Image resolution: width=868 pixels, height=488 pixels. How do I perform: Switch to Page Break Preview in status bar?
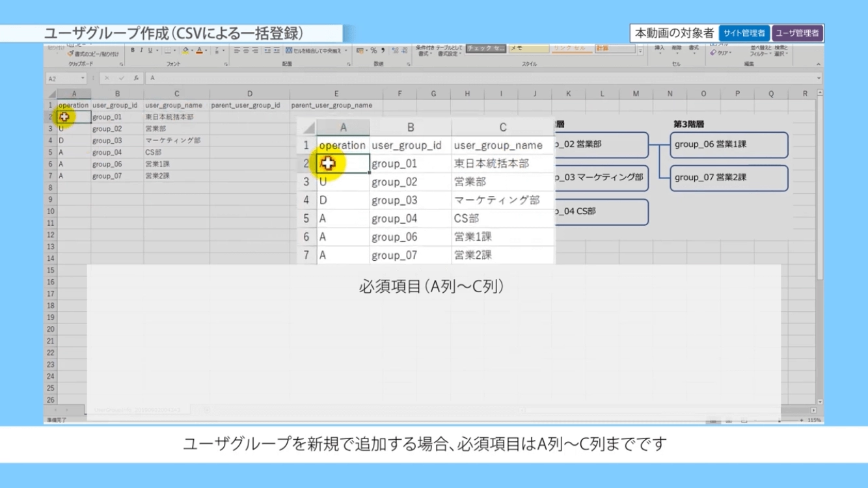744,421
